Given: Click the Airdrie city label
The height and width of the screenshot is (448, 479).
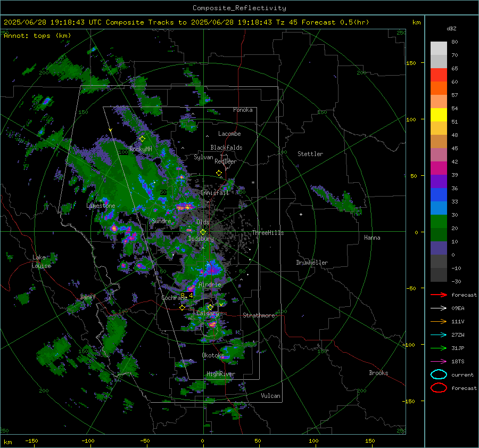Looking at the screenshot, I should pyautogui.click(x=210, y=284).
